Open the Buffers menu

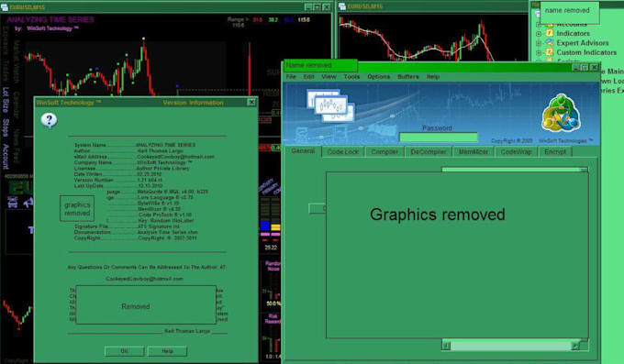[x=408, y=76]
